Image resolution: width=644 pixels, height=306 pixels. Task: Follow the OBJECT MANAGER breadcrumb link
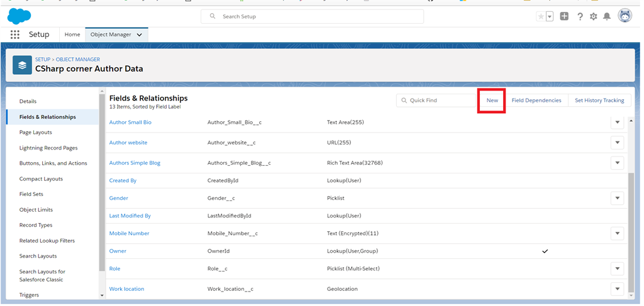pyautogui.click(x=78, y=60)
